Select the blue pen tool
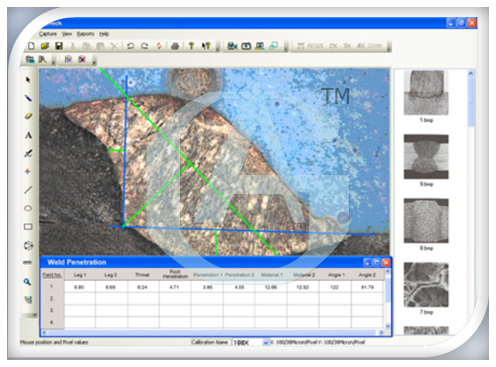This screenshot has width=496, height=367. pos(28,98)
